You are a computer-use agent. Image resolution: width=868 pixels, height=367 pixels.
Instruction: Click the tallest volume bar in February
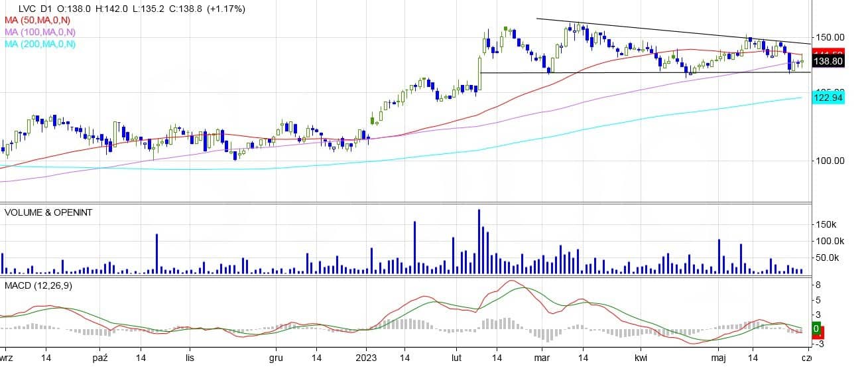click(479, 242)
